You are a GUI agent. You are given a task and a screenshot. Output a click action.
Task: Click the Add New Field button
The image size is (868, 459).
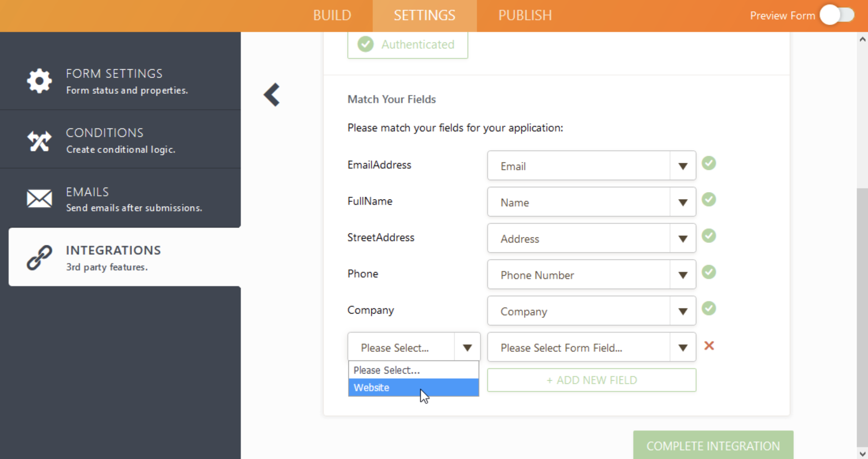pyautogui.click(x=592, y=380)
